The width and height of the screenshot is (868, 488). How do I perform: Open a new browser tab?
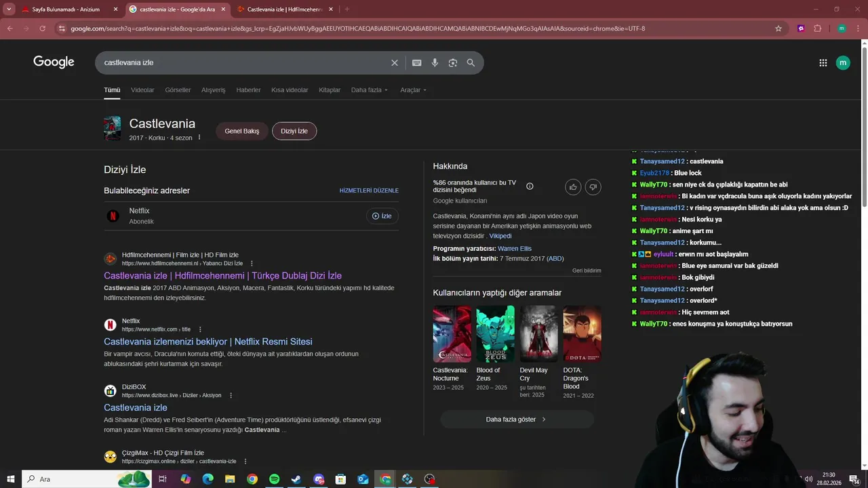pos(347,9)
